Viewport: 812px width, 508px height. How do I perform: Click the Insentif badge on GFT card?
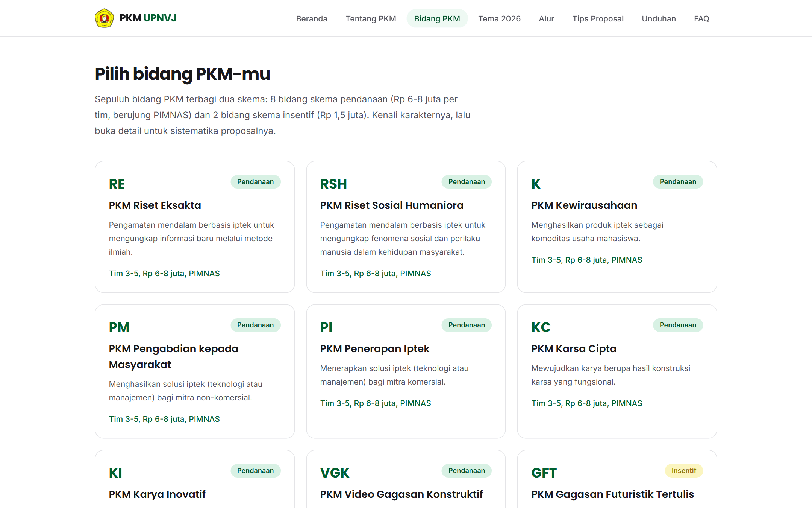[x=684, y=471]
